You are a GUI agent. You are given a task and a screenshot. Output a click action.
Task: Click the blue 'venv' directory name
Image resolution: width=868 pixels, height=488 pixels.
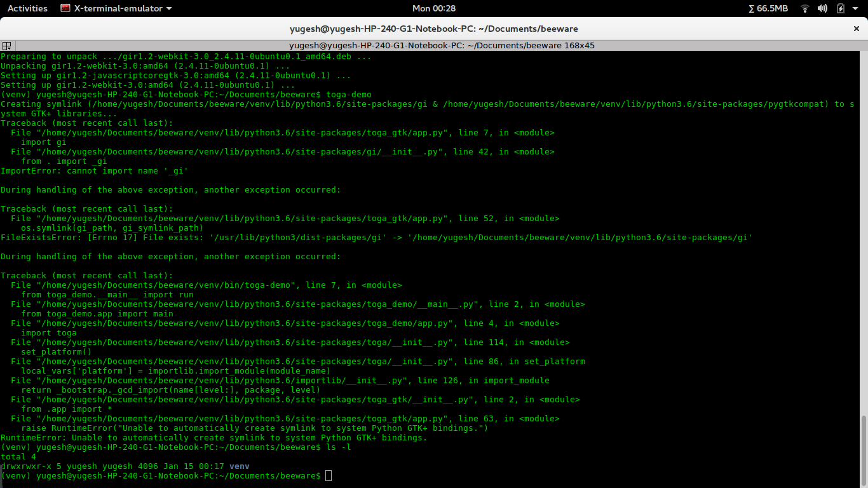click(239, 466)
